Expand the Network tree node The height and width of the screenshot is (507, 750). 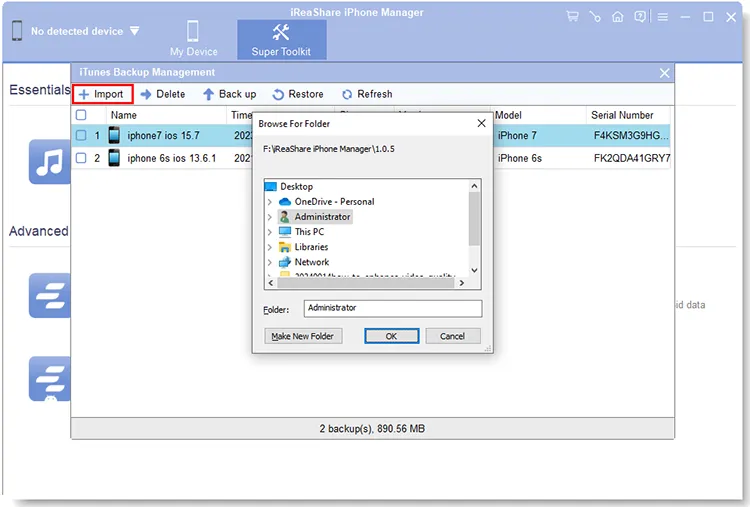coord(270,263)
